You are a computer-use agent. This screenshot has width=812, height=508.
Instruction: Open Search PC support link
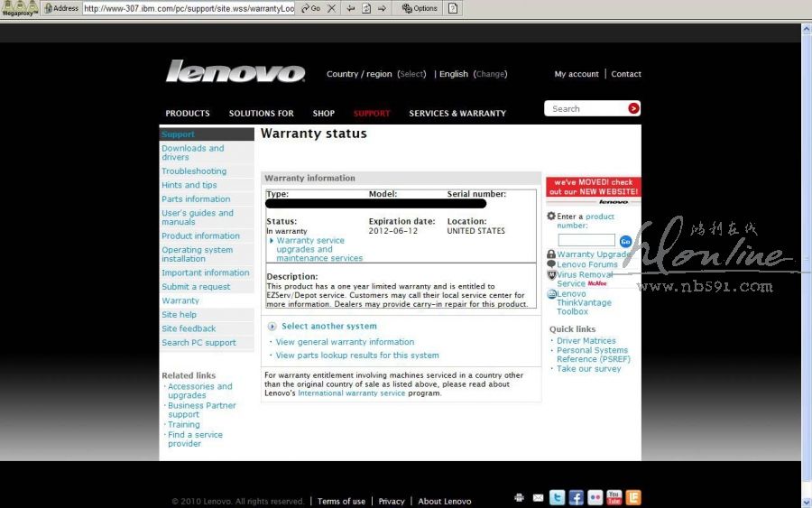pyautogui.click(x=198, y=342)
